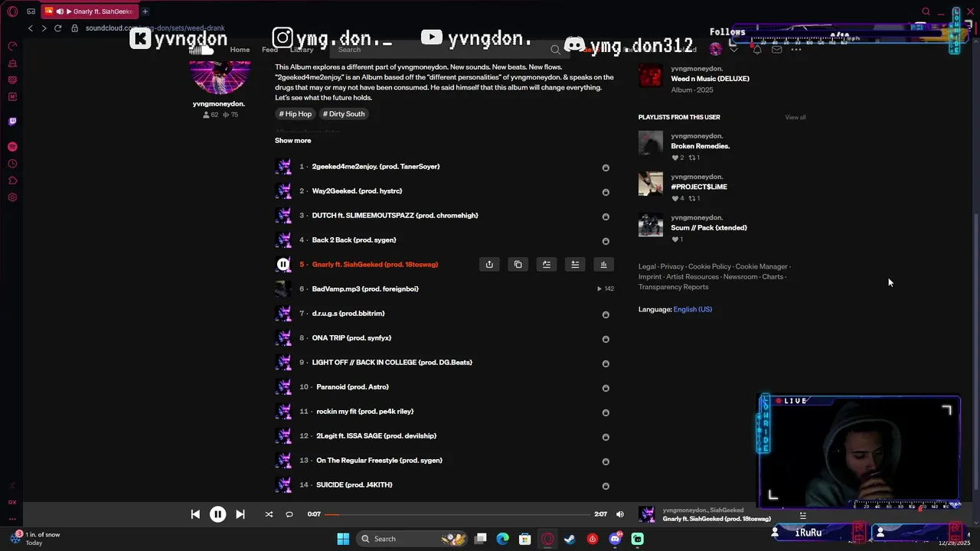The image size is (980, 551).
Task: Open #PROJECT$LiME playlist
Action: 699,187
